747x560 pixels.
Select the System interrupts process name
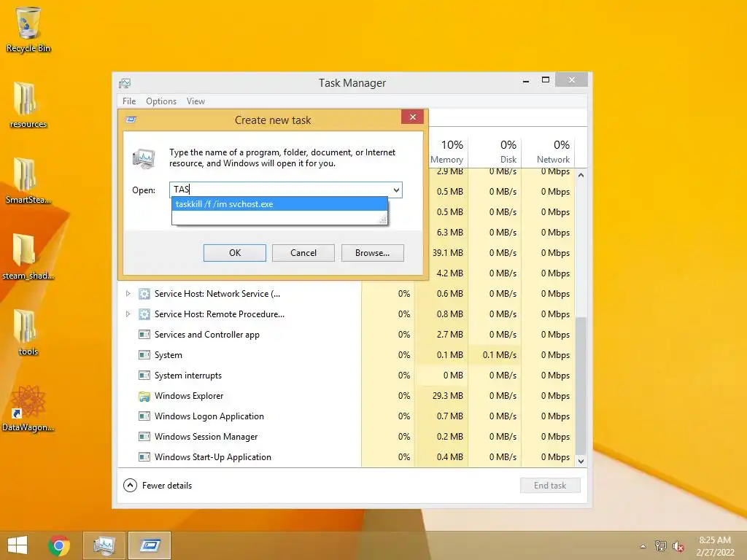[x=187, y=376]
